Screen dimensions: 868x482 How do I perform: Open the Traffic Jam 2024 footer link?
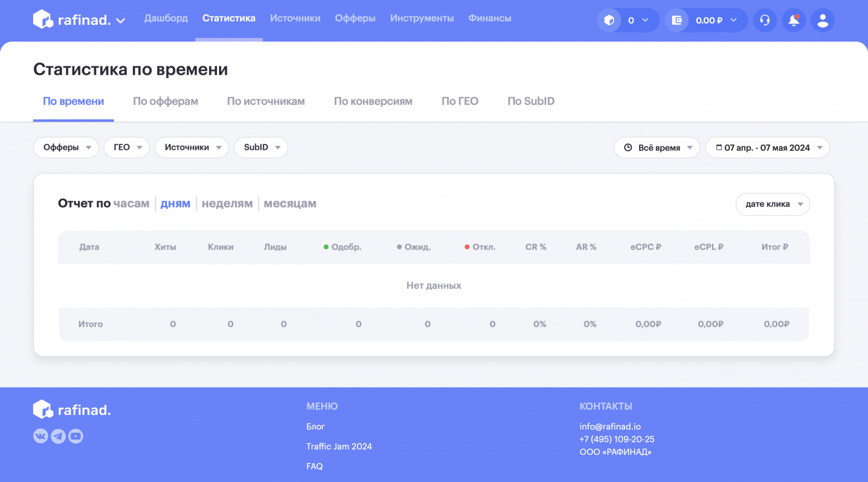click(x=339, y=446)
